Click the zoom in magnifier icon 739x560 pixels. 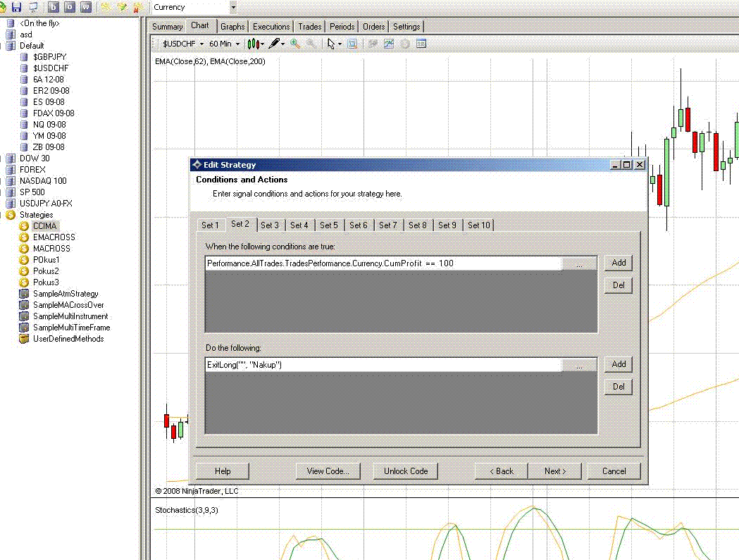295,44
